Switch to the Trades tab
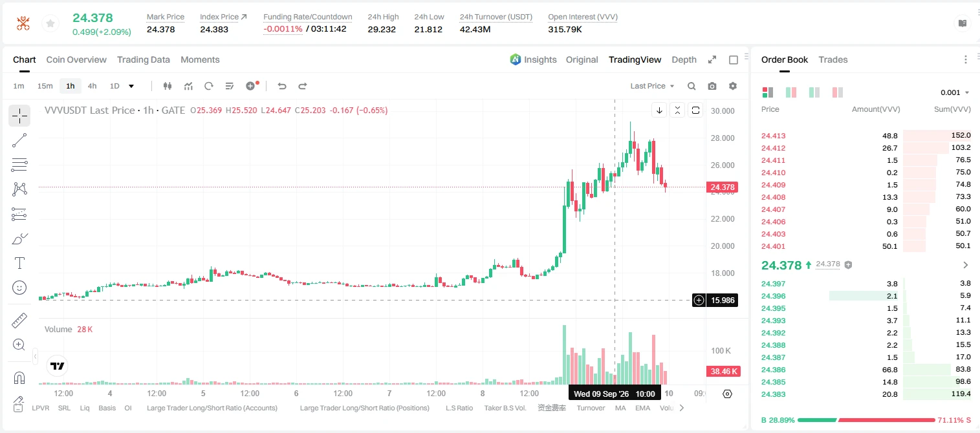The image size is (980, 433). pyautogui.click(x=833, y=59)
